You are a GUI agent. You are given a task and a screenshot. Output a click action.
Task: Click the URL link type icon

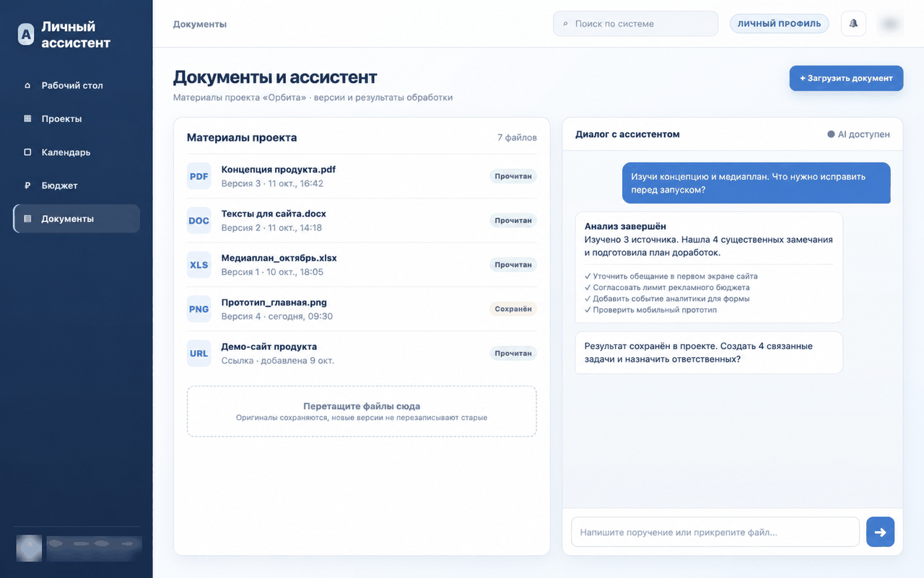point(199,354)
